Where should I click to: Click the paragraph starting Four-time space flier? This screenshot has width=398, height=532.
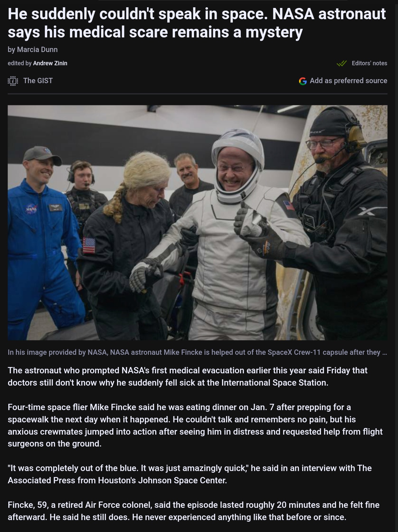195,425
